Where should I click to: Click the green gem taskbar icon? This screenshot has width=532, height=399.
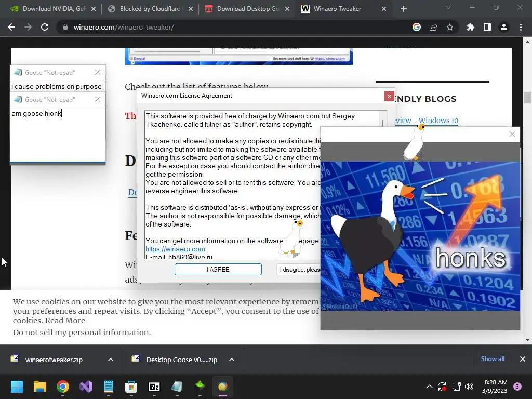200,386
